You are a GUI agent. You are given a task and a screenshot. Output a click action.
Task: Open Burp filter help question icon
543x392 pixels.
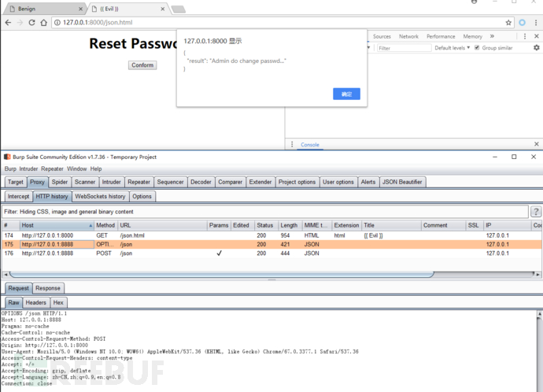pyautogui.click(x=536, y=212)
